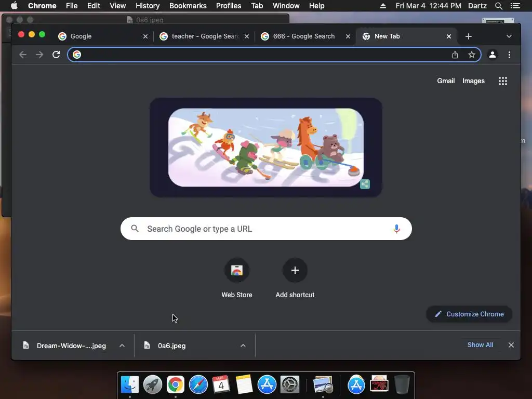Viewport: 532px width, 399px height.
Task: Close the Google tab
Action: (x=145, y=36)
